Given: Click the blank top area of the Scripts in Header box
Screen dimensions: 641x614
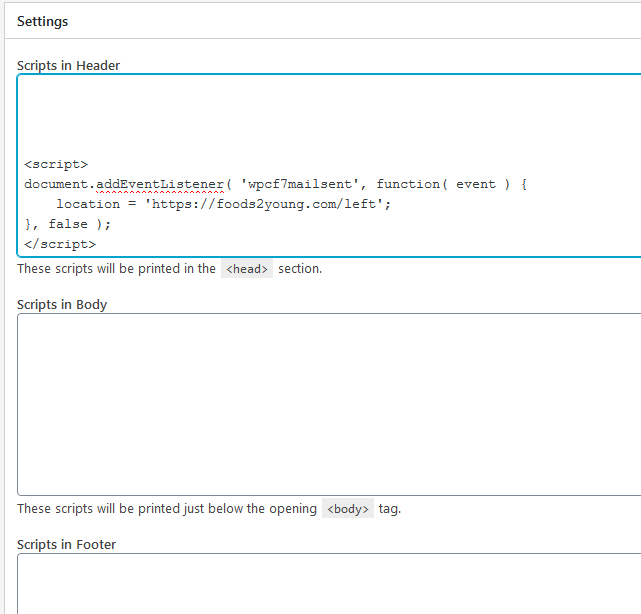Looking at the screenshot, I should [329, 114].
